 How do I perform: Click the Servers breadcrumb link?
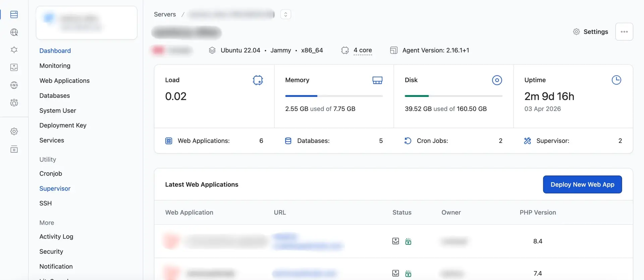click(165, 14)
